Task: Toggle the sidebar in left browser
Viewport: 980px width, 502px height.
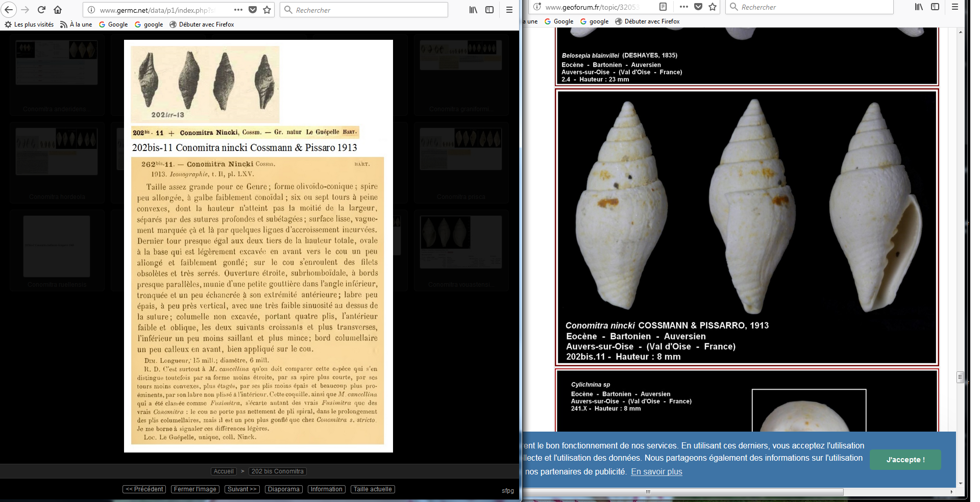Action: (x=489, y=10)
